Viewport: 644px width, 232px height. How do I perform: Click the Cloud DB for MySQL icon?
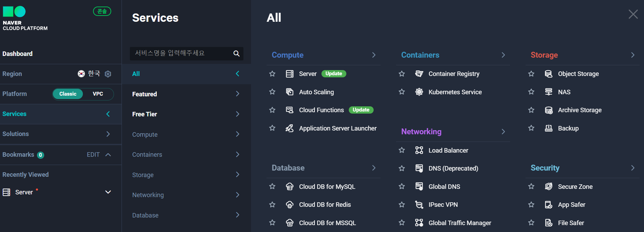click(290, 186)
